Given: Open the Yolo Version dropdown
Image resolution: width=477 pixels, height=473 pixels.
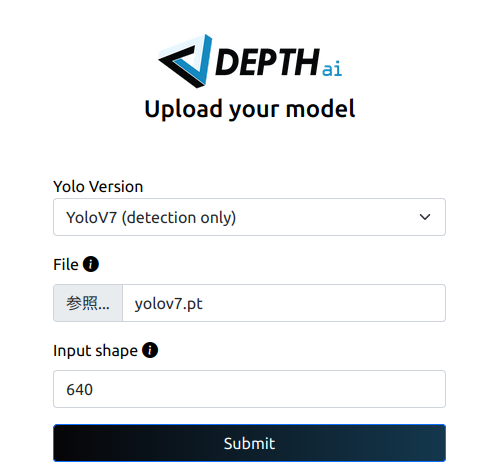Looking at the screenshot, I should click(249, 217).
